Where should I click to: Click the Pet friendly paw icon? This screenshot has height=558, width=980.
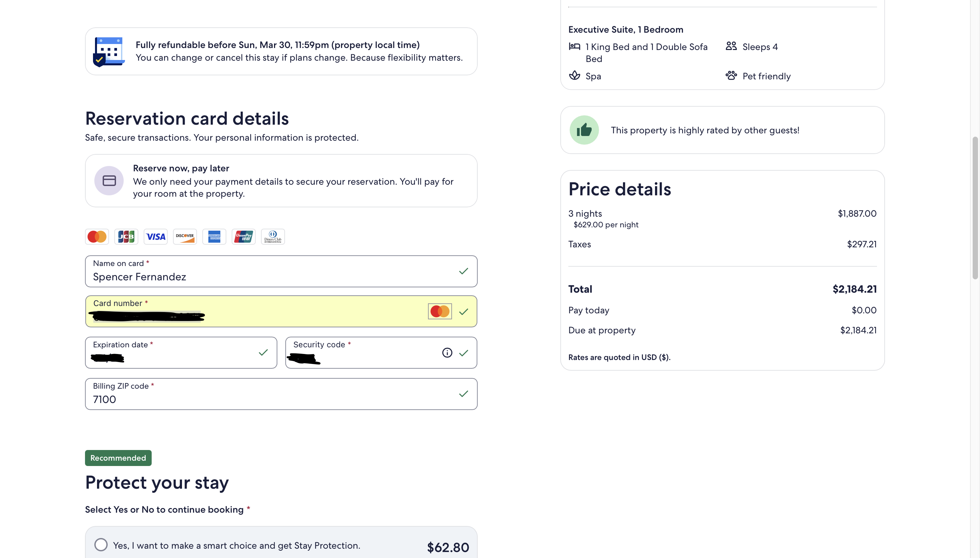click(731, 75)
